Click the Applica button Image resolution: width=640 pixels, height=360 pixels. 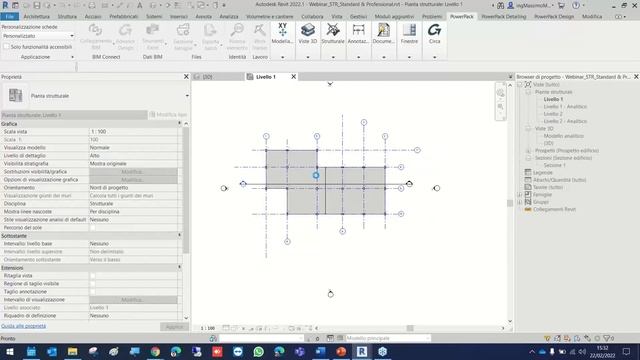click(174, 327)
